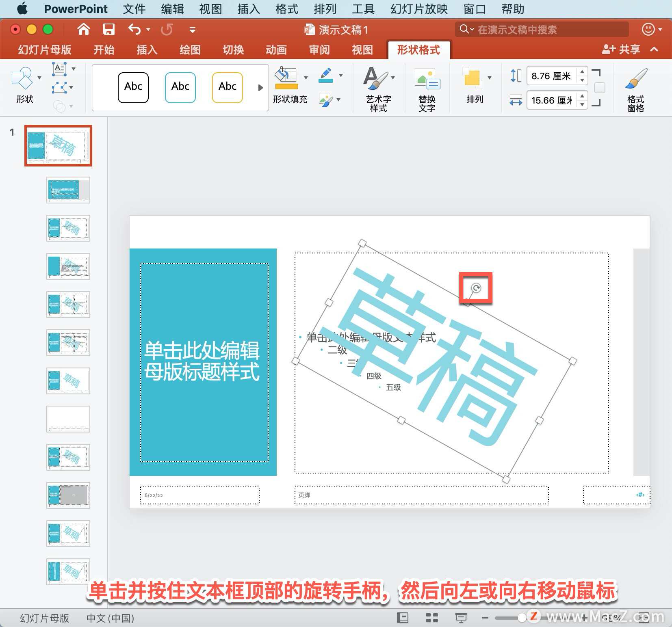This screenshot has width=672, height=627.
Task: Decrease shape width with down stepper
Action: (582, 105)
